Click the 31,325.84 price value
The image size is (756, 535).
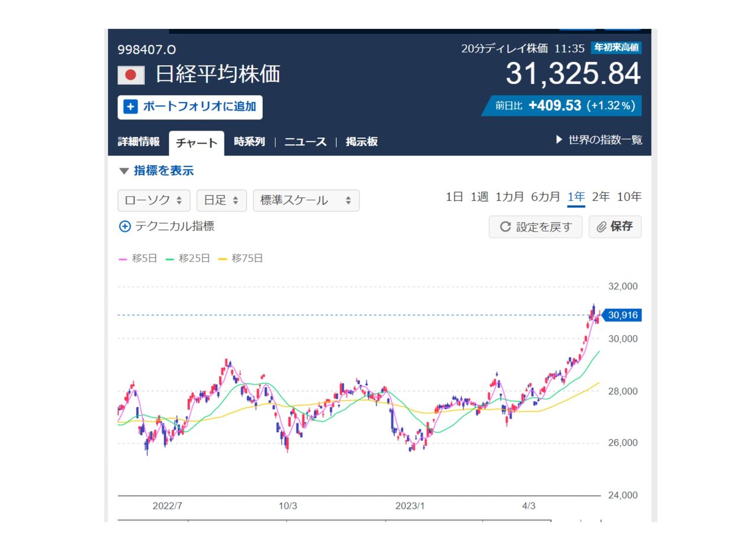coord(573,74)
